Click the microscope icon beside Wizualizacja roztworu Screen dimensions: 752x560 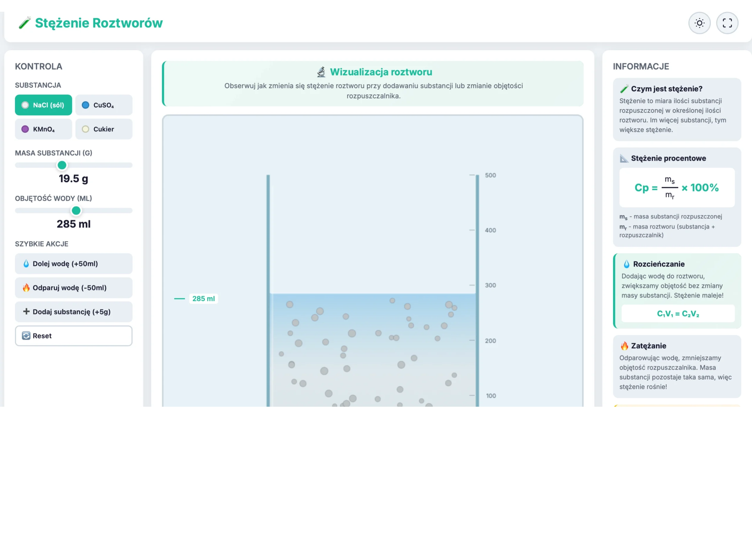[x=321, y=72]
